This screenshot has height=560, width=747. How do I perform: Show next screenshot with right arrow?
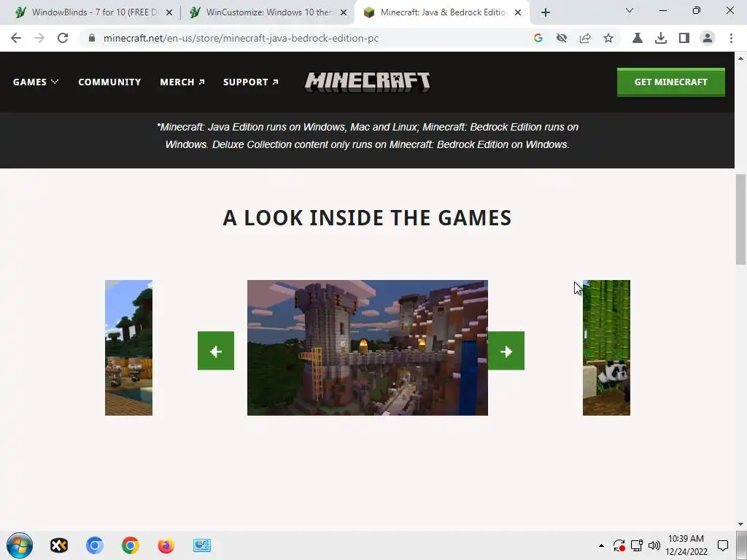pyautogui.click(x=506, y=351)
